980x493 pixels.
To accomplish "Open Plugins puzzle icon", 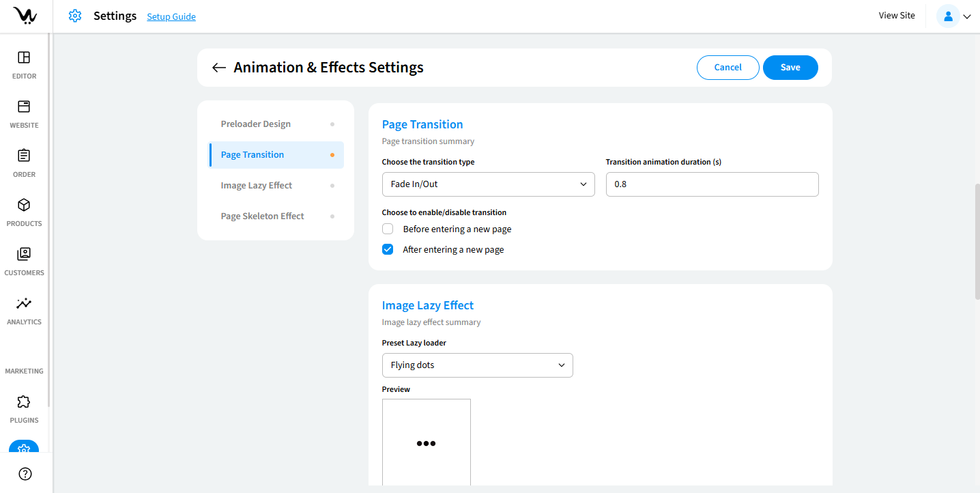I will tap(24, 402).
